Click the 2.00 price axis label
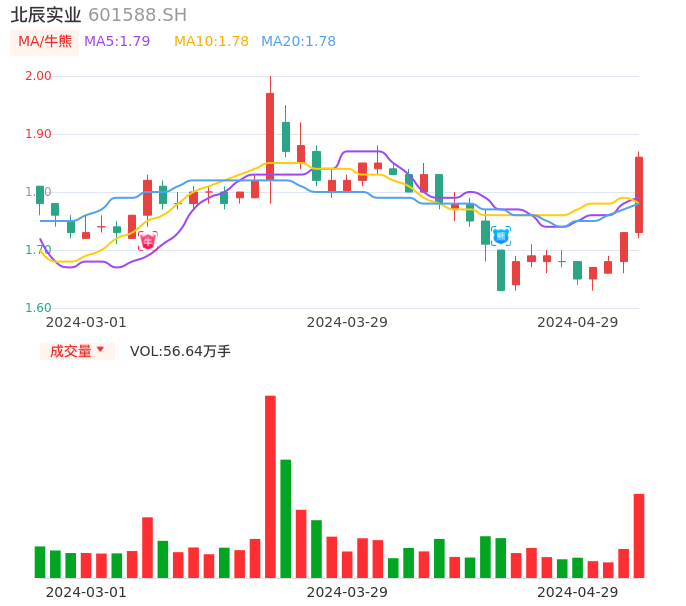This screenshot has width=686, height=606. 38,76
